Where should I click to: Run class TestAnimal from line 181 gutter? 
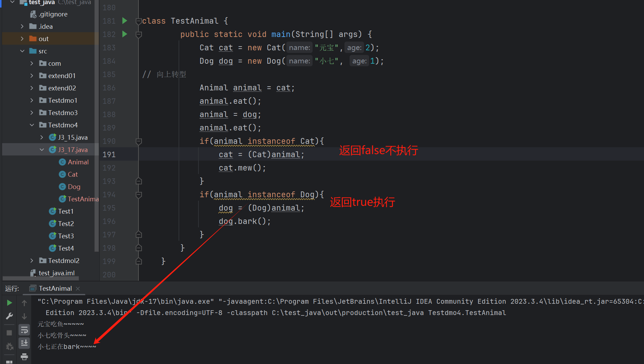coord(125,21)
